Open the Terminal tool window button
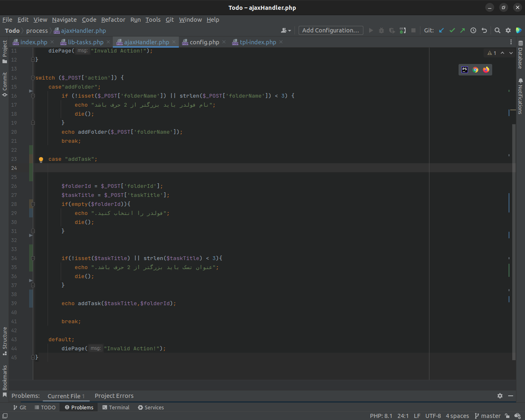The image size is (525, 420). click(116, 407)
